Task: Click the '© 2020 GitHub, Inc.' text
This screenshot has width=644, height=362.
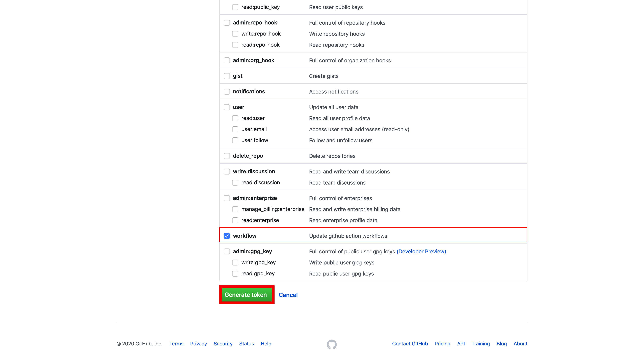Action: [x=140, y=344]
